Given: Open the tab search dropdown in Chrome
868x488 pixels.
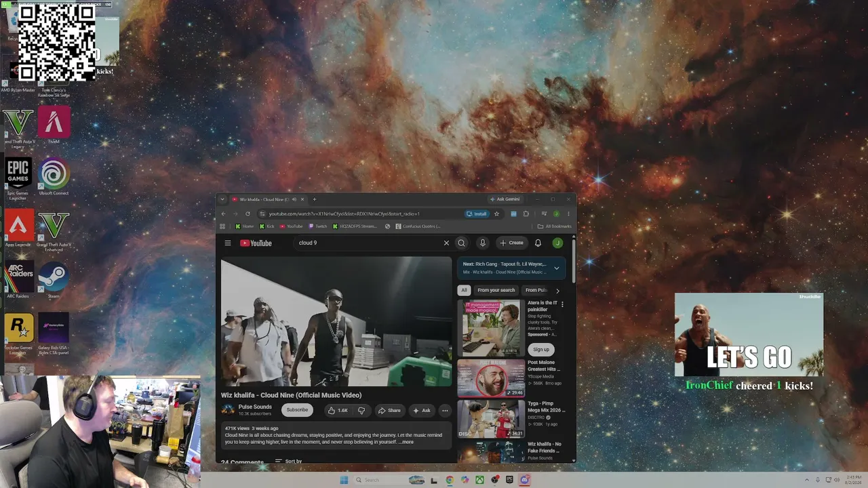Looking at the screenshot, I should click(222, 199).
